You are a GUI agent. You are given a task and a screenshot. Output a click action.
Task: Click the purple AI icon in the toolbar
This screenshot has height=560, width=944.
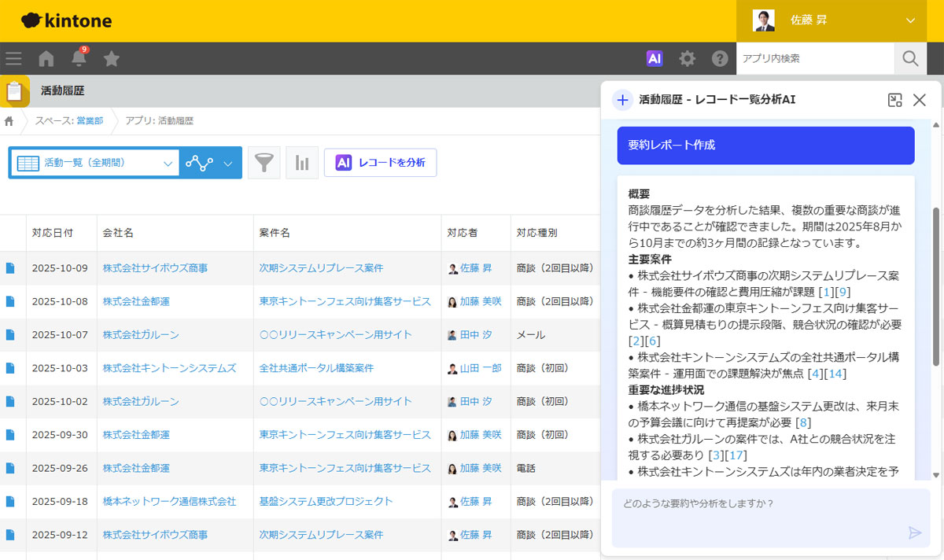654,57
